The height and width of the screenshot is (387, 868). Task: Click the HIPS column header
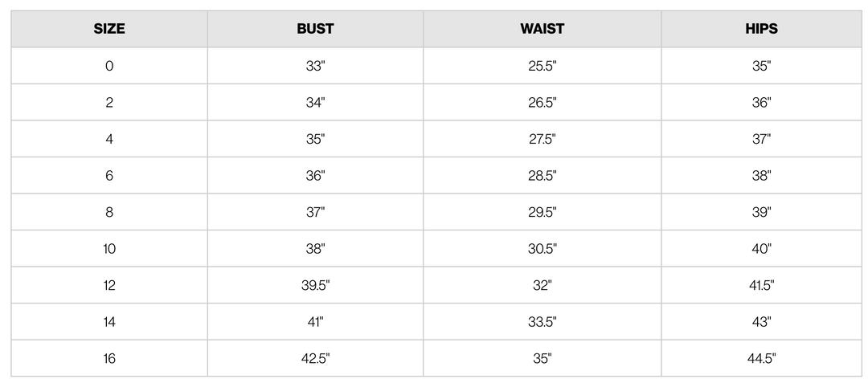[761, 29]
